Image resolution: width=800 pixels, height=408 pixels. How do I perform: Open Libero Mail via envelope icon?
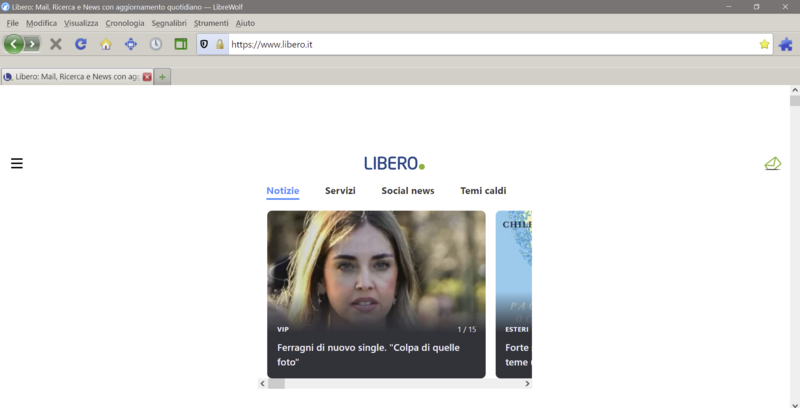coord(772,163)
